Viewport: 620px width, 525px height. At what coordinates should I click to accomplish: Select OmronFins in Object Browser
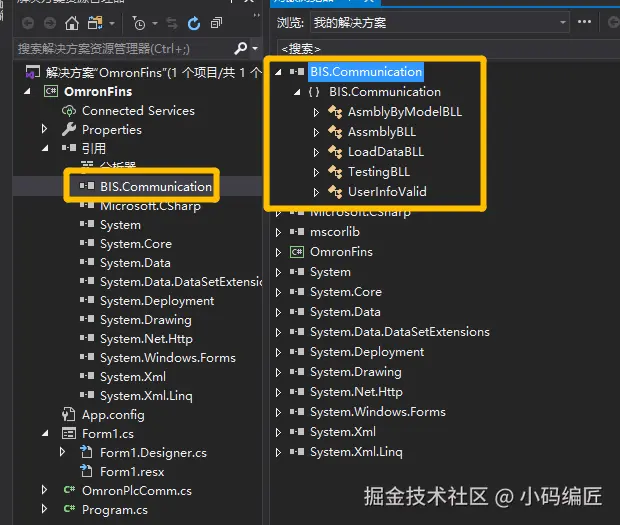pyautogui.click(x=341, y=252)
